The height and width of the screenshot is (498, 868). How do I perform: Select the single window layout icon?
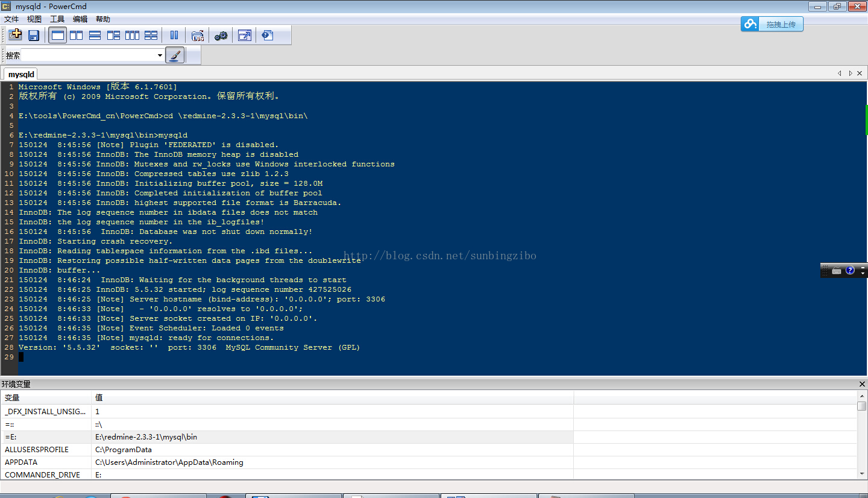pos(58,35)
